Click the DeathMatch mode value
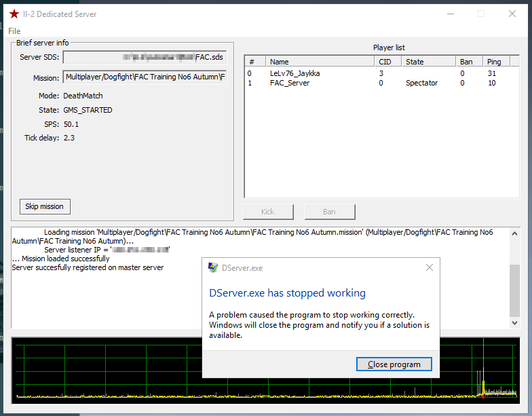532x416 pixels. (83, 96)
